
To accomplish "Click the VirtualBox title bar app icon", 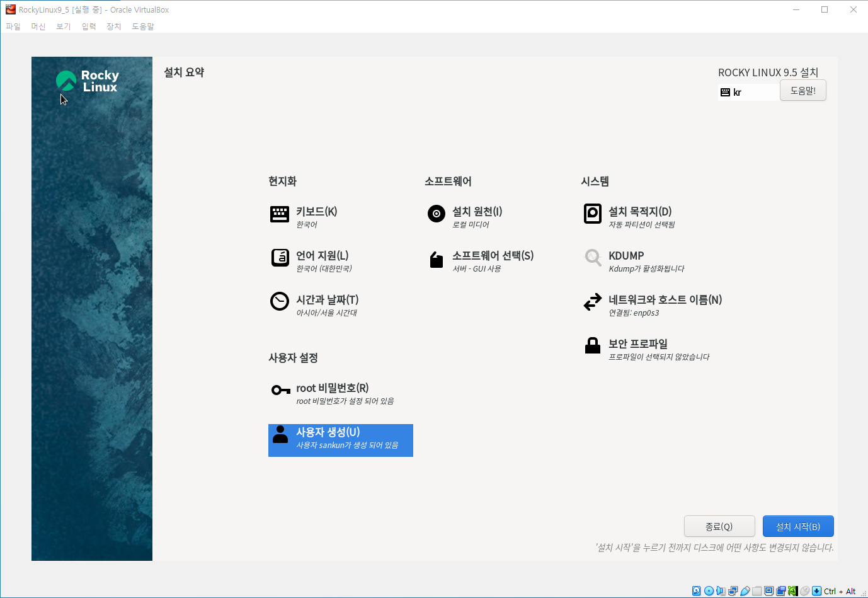I will coord(10,9).
